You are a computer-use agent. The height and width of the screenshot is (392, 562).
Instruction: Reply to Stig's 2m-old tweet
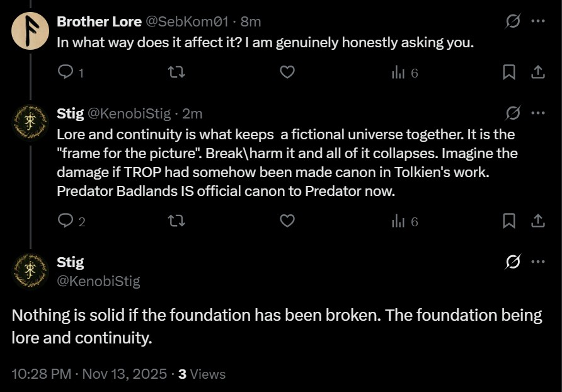click(66, 221)
